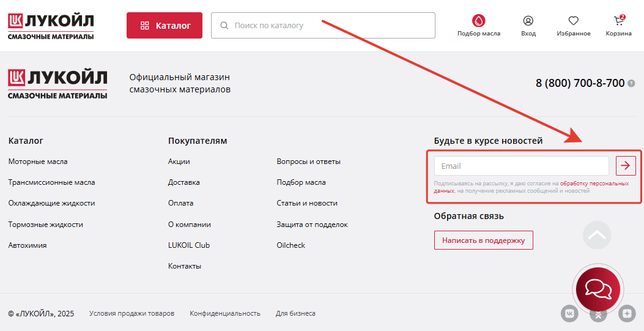The height and width of the screenshot is (331, 644).
Task: Click the Поиск по каталогу search field
Action: pos(324,26)
